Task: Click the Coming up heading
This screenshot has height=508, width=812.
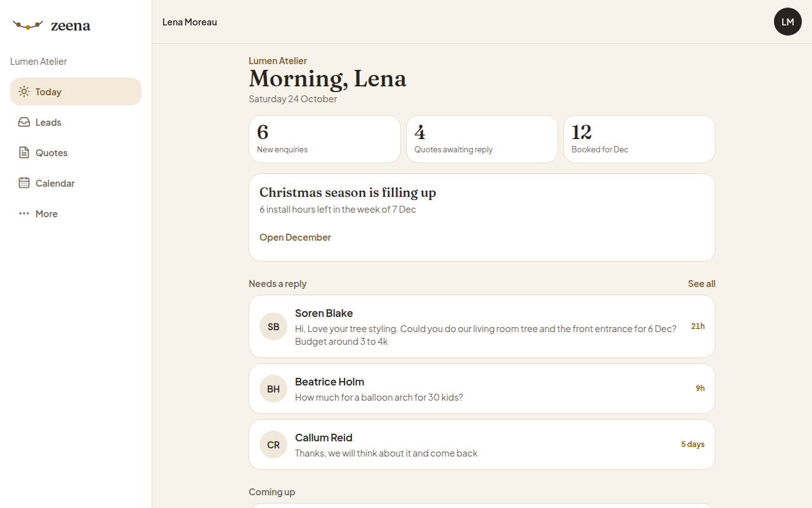Action: [272, 492]
